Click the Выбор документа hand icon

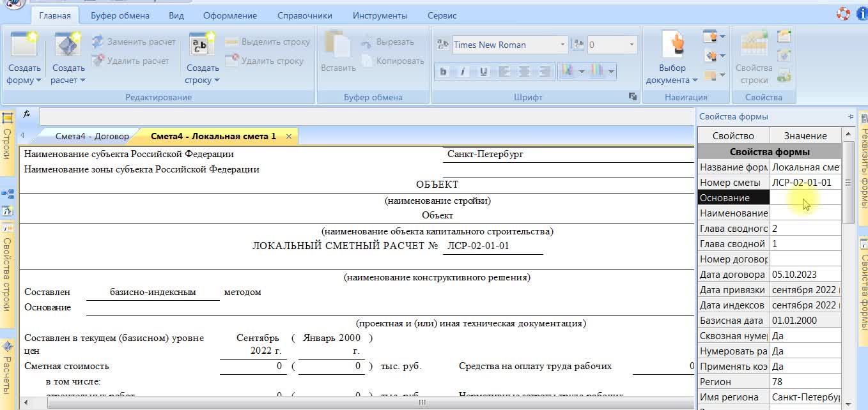tap(672, 45)
